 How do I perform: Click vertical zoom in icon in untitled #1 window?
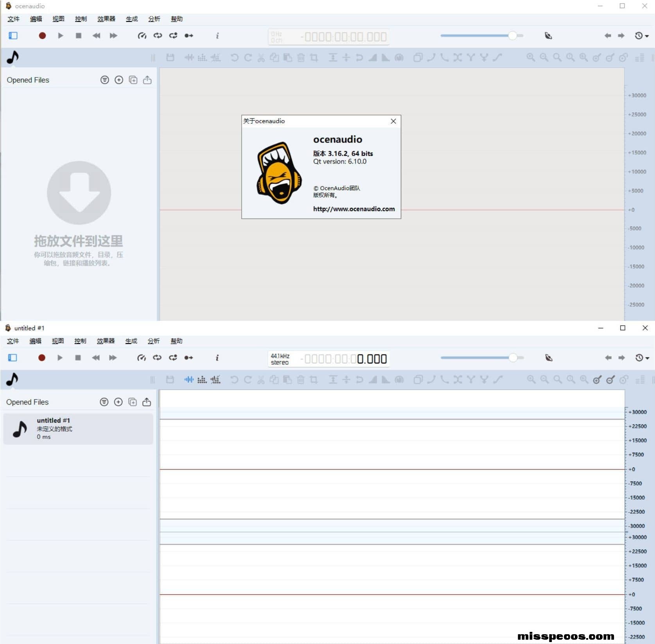tap(597, 380)
